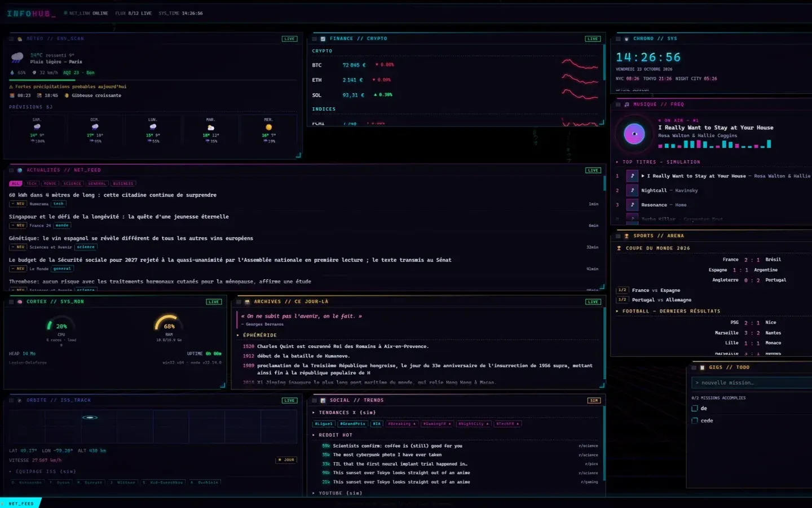The image size is (812, 508).
Task: Play Nightcall by Kavinsky track title
Action: pyautogui.click(x=654, y=191)
